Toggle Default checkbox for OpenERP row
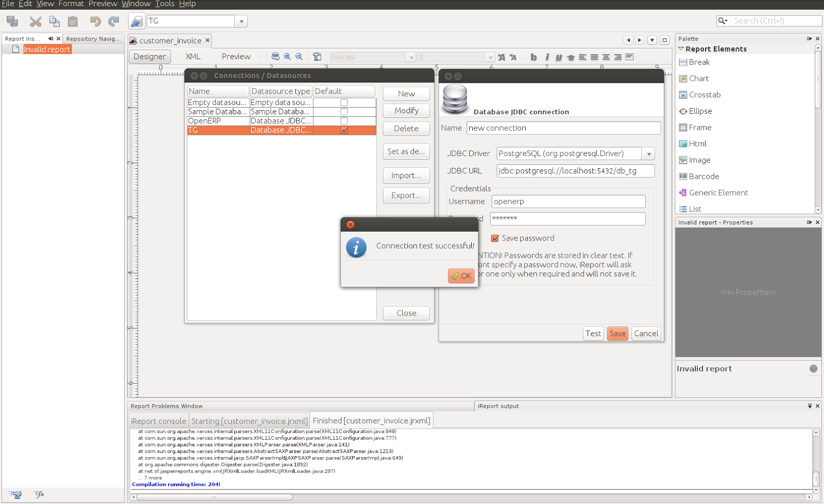This screenshot has width=824, height=504. pyautogui.click(x=344, y=121)
